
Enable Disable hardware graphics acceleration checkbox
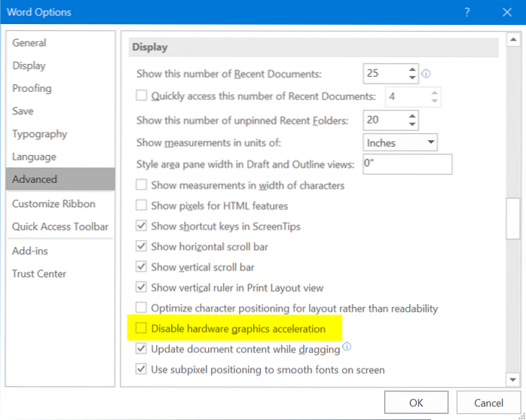(x=141, y=329)
